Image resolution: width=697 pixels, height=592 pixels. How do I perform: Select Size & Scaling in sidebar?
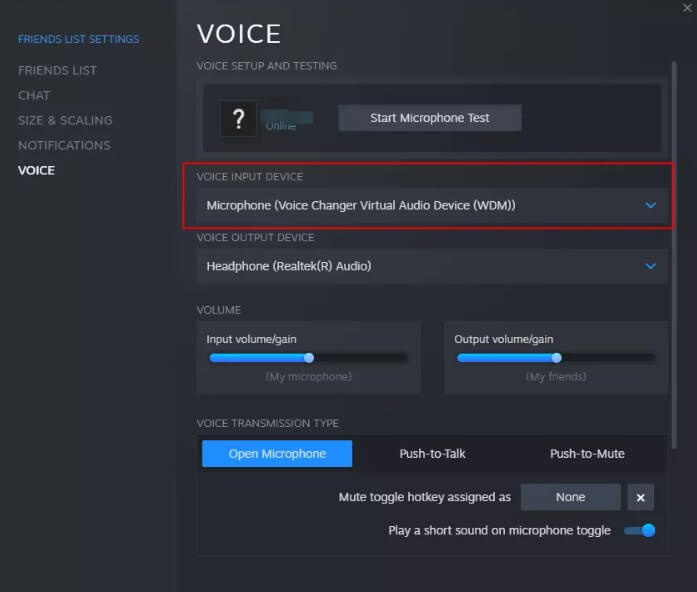(65, 120)
